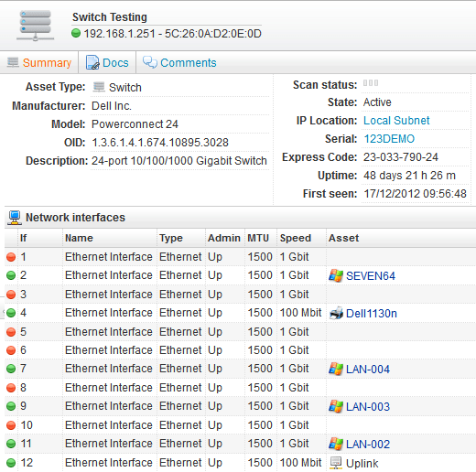Click the switch device icon in header
This screenshot has width=476, height=472.
point(35,26)
